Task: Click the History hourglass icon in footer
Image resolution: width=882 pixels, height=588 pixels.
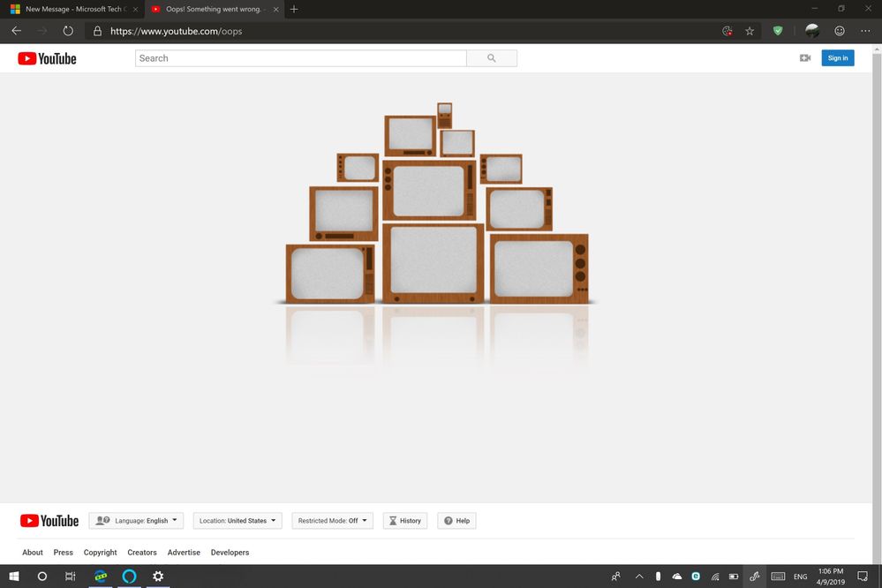Action: click(x=393, y=520)
